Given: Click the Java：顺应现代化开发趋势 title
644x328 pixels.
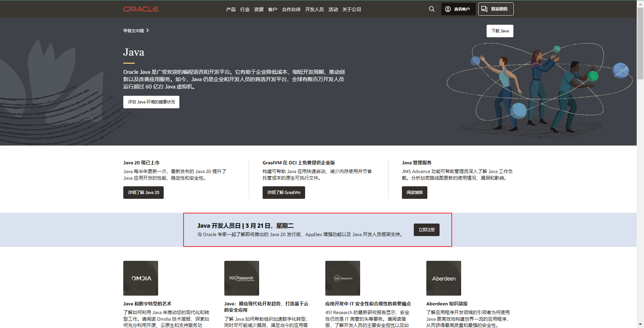Looking at the screenshot, I should 266,307.
